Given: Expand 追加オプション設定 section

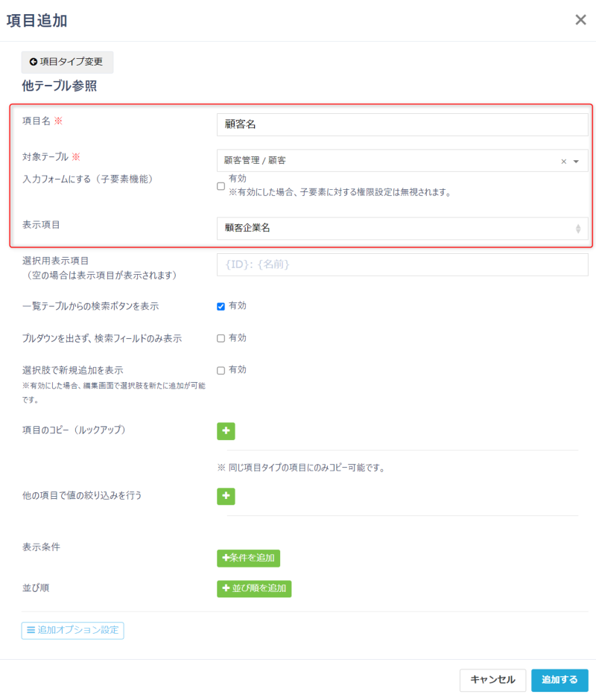Looking at the screenshot, I should point(72,630).
